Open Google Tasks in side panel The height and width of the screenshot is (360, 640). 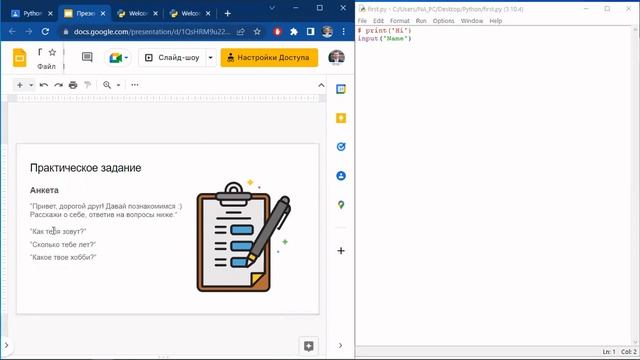[x=341, y=147]
